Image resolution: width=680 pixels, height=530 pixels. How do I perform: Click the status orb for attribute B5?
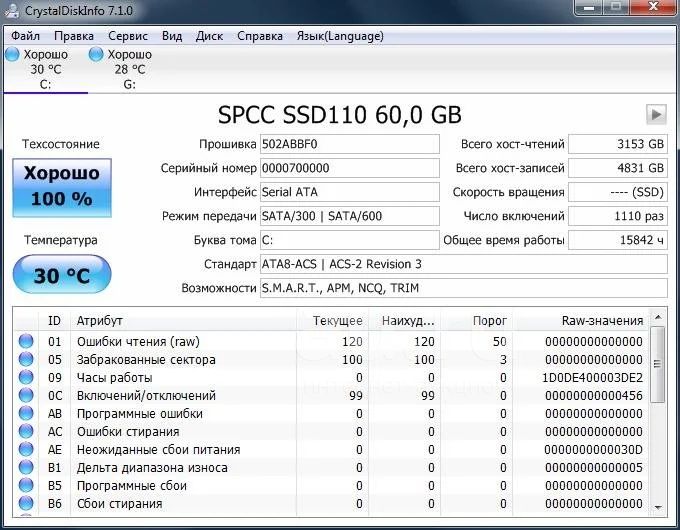pyautogui.click(x=26, y=485)
